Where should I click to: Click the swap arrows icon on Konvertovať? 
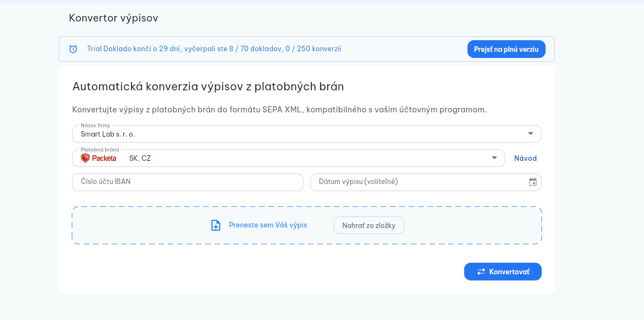coord(481,272)
